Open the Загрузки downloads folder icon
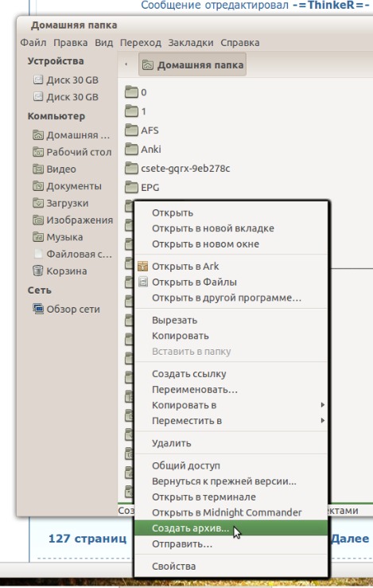The height and width of the screenshot is (588, 373). coord(38,203)
